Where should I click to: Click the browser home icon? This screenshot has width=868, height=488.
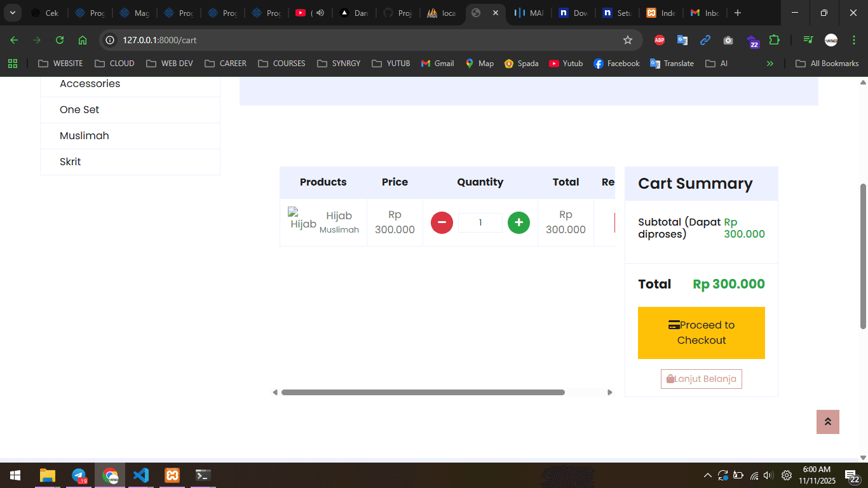[82, 39]
